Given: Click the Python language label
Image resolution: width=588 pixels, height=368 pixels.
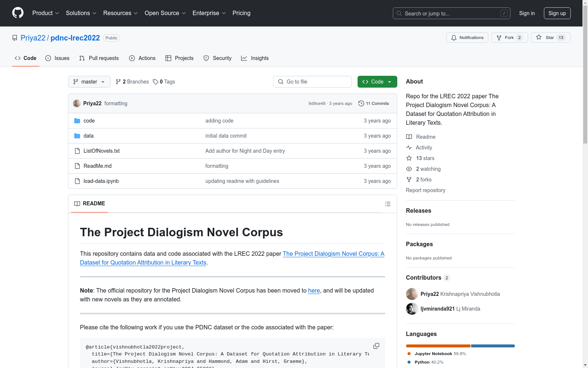Looking at the screenshot, I should point(425,362).
